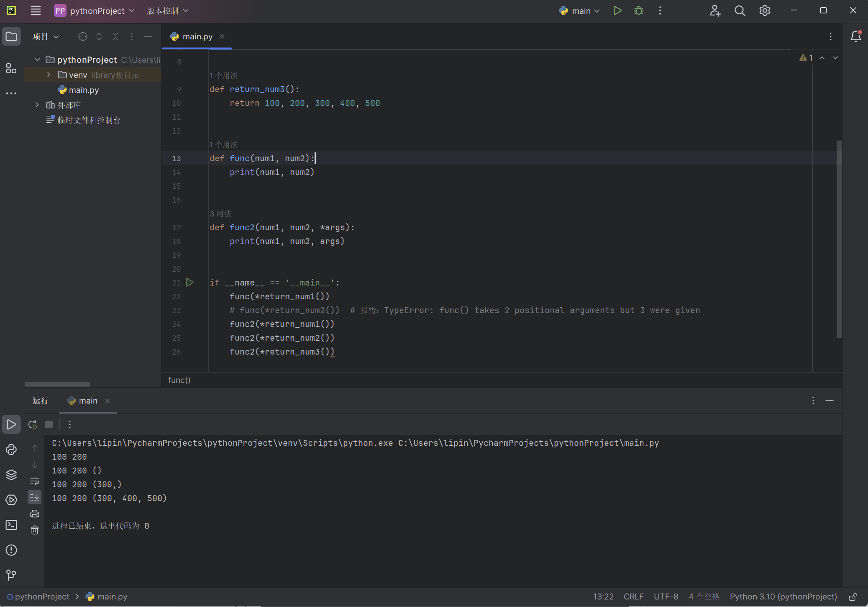
Task: Select the 运行 panel label
Action: click(x=41, y=401)
